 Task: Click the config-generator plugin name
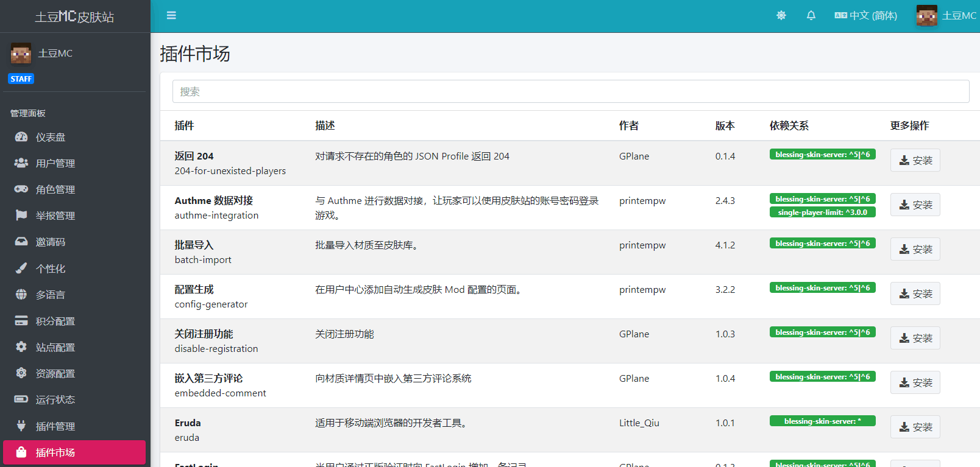(x=211, y=304)
